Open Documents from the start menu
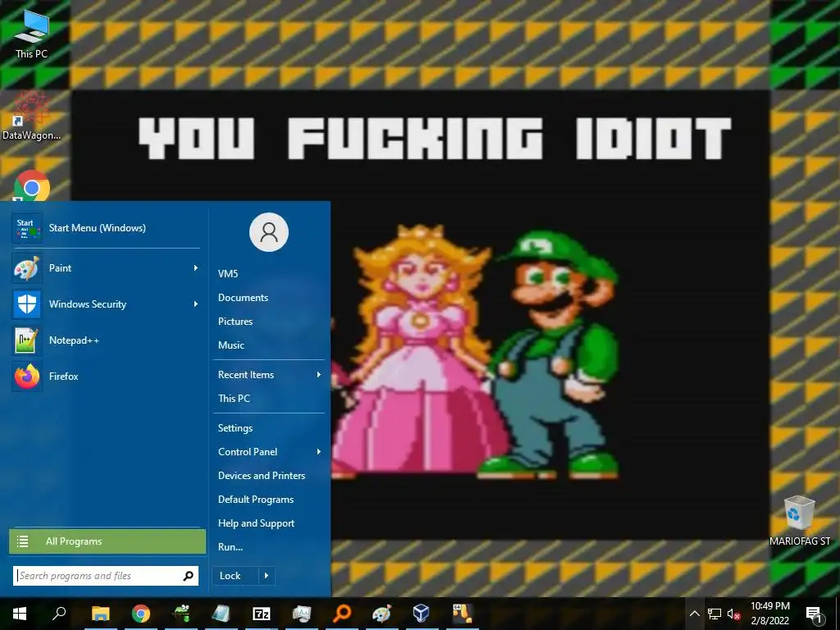Screen dimensions: 840x630 [x=269, y=298]
